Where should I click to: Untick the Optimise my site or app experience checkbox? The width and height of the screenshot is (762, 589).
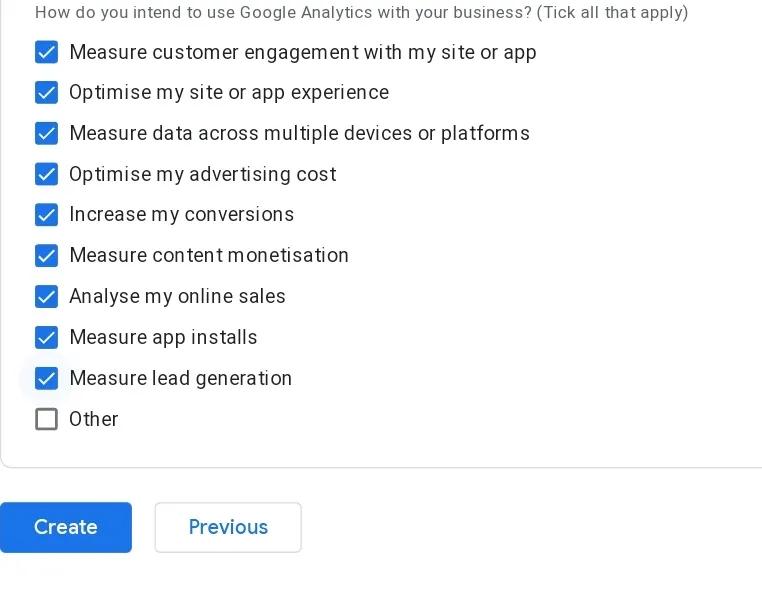pos(47,93)
